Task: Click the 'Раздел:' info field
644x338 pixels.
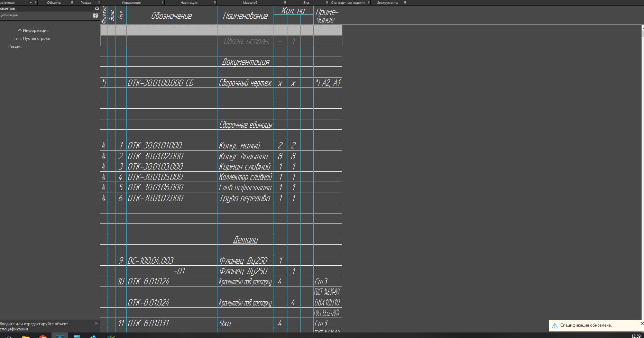Action: pos(15,46)
